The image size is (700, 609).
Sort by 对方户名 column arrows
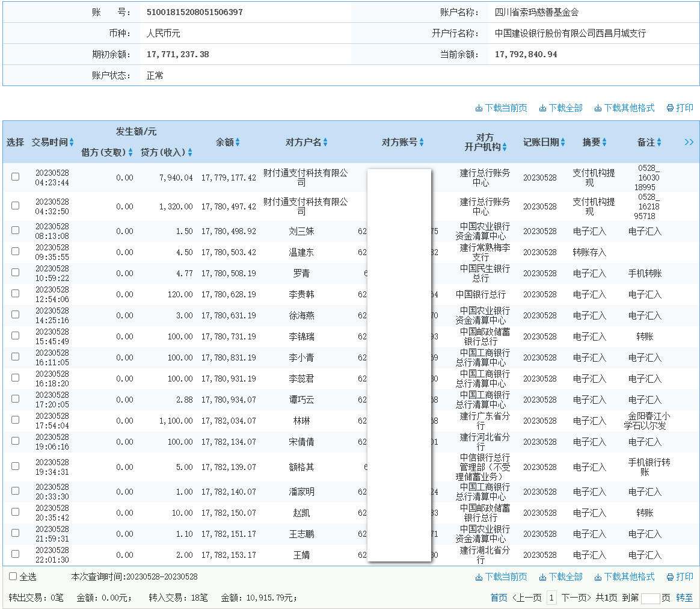coord(325,142)
